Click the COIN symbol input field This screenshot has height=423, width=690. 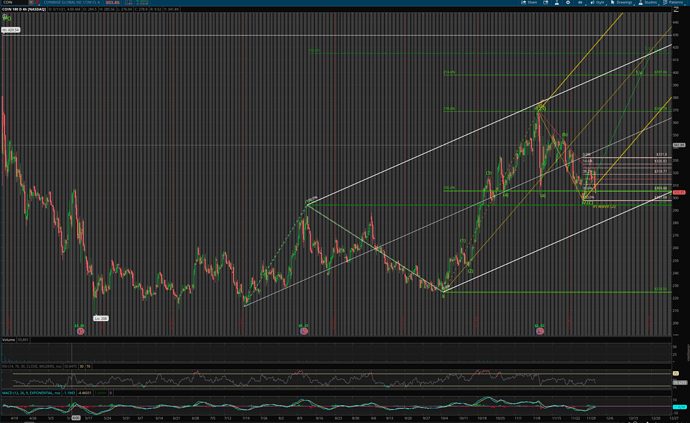coord(15,3)
